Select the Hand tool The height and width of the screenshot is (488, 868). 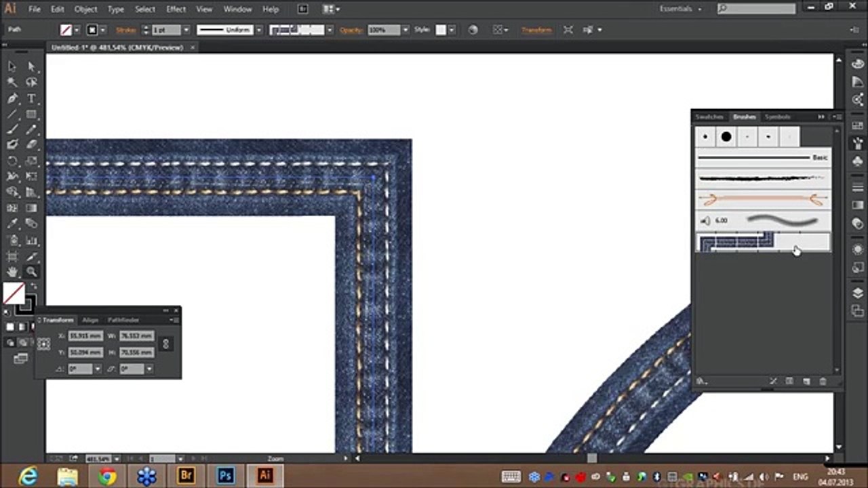pyautogui.click(x=12, y=272)
